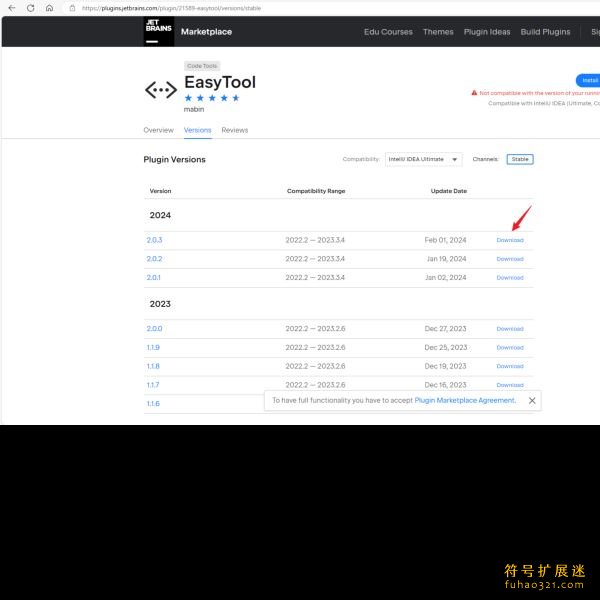Open version 1.1.6 details
Image resolution: width=600 pixels, height=600 pixels.
click(153, 404)
